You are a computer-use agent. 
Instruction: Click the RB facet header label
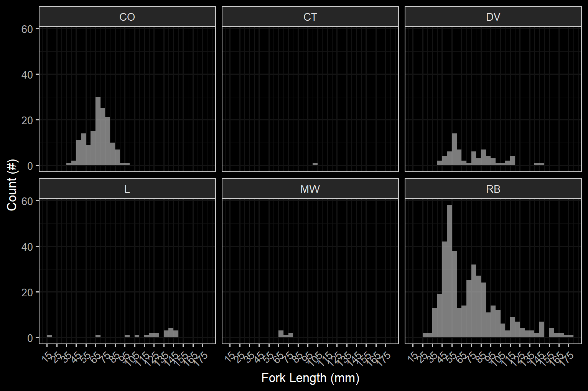[x=493, y=189]
